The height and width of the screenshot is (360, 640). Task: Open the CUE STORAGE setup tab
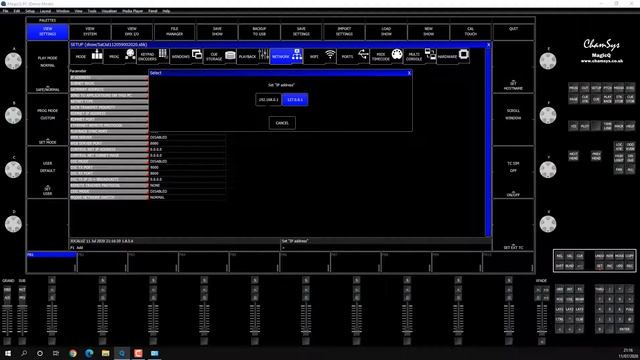(220, 56)
